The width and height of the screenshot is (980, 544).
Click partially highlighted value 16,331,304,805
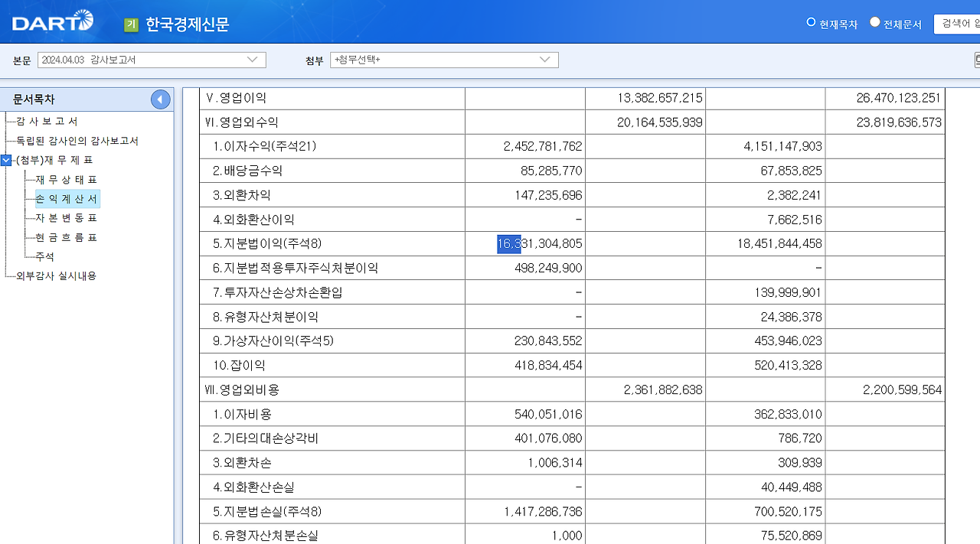tap(540, 244)
